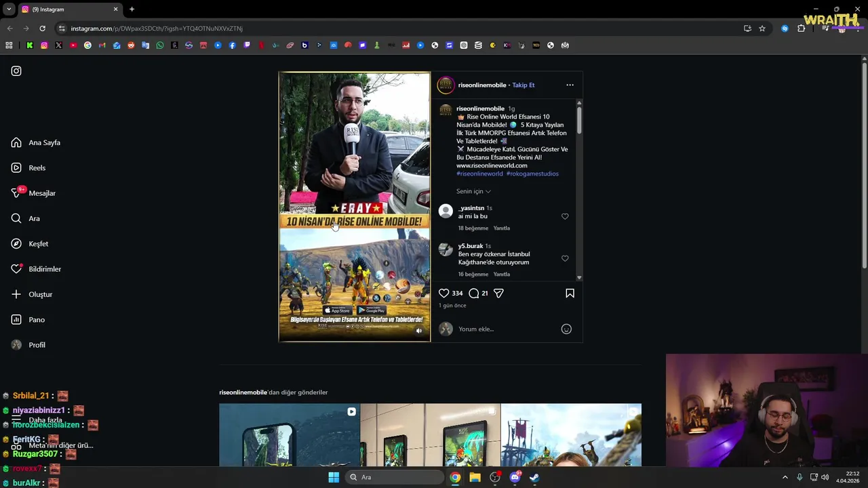
Task: Open the Shazam extension icon
Action: tap(785, 28)
